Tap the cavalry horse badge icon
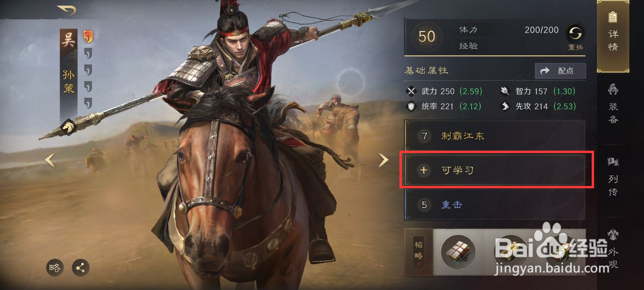Image resolution: width=644 pixels, height=290 pixels. (69, 127)
